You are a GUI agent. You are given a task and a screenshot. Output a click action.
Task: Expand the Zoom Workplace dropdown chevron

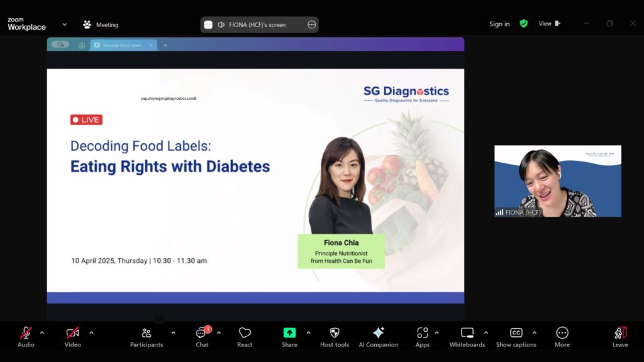[65, 25]
